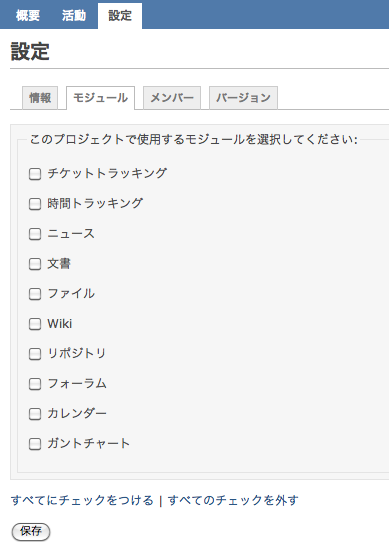Enable the チケットトラッキング module checkbox
389x553 pixels.
pyautogui.click(x=35, y=174)
